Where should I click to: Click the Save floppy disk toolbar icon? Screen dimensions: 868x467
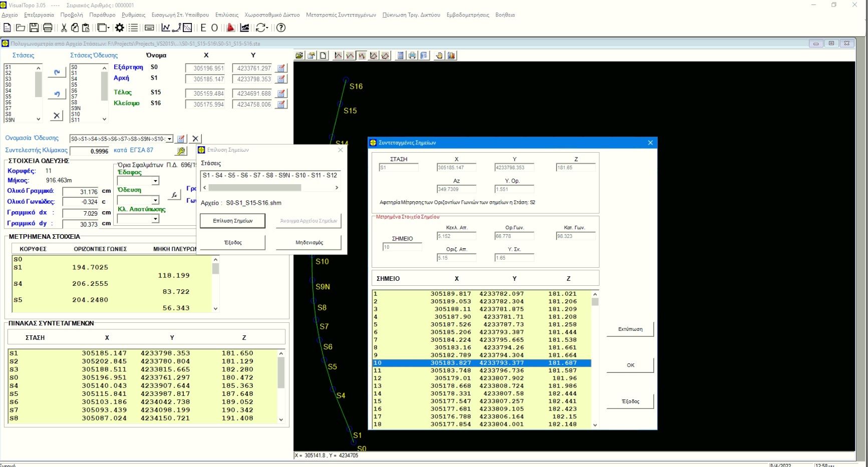[x=34, y=28]
